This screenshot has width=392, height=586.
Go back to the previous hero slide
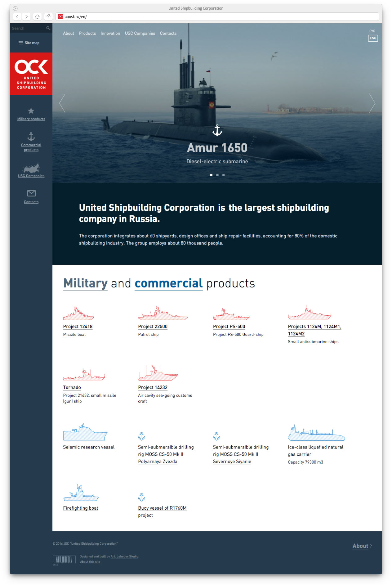coord(62,103)
